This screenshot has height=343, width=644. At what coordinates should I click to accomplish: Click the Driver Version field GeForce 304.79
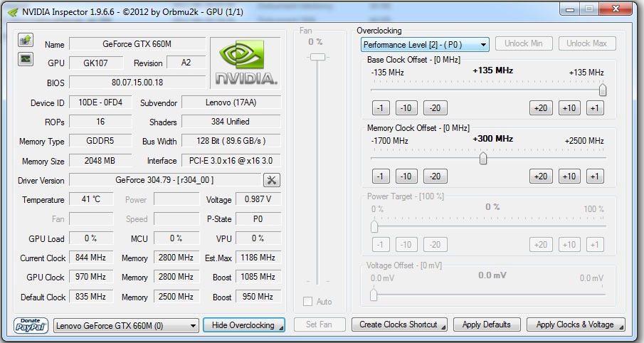[x=164, y=180]
